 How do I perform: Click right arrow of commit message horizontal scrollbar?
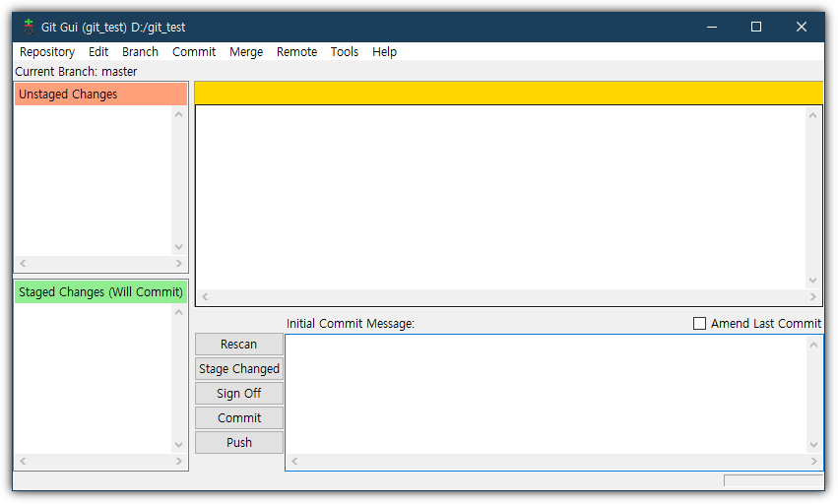click(x=813, y=461)
